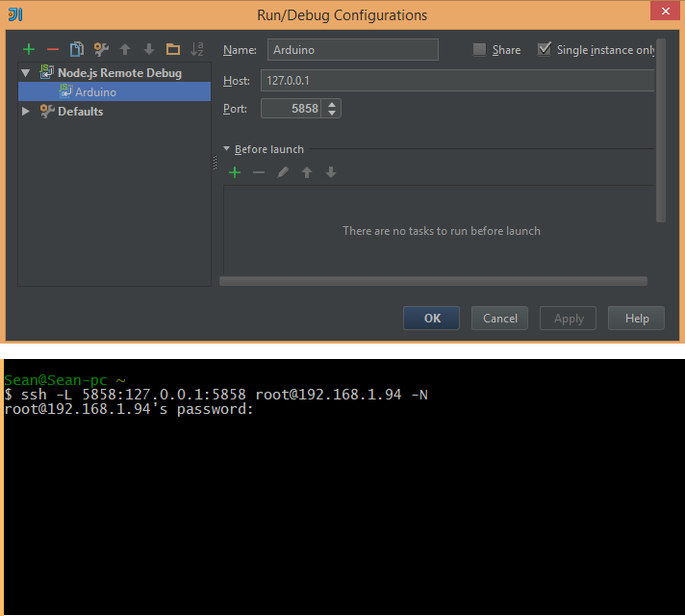Viewport: 685px width, 616px height.
Task: Click the OK button
Action: click(x=431, y=319)
